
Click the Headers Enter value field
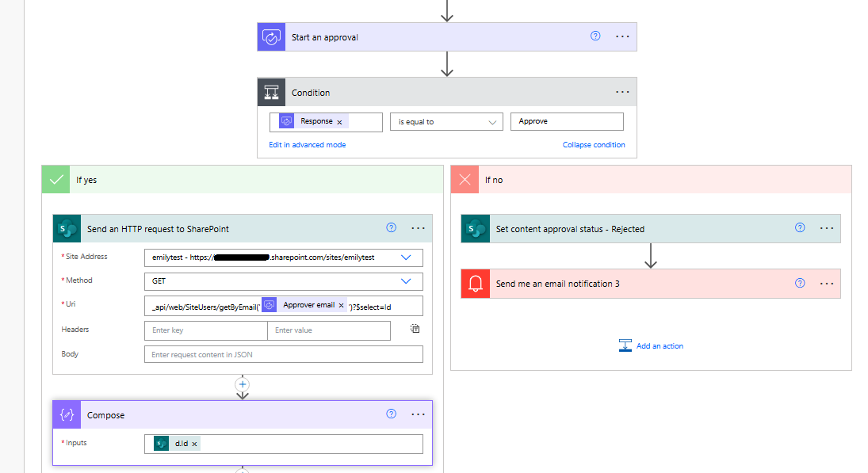[x=329, y=330]
